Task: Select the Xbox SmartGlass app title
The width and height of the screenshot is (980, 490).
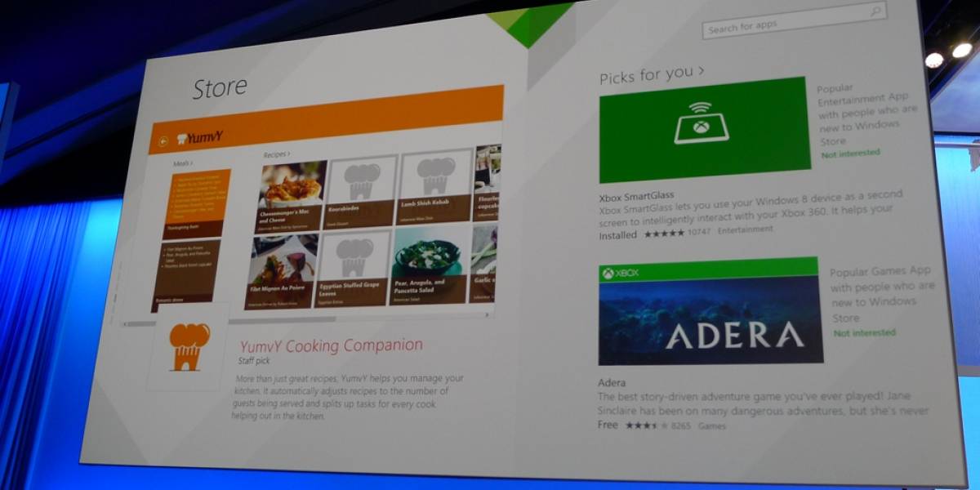Action: click(x=637, y=197)
